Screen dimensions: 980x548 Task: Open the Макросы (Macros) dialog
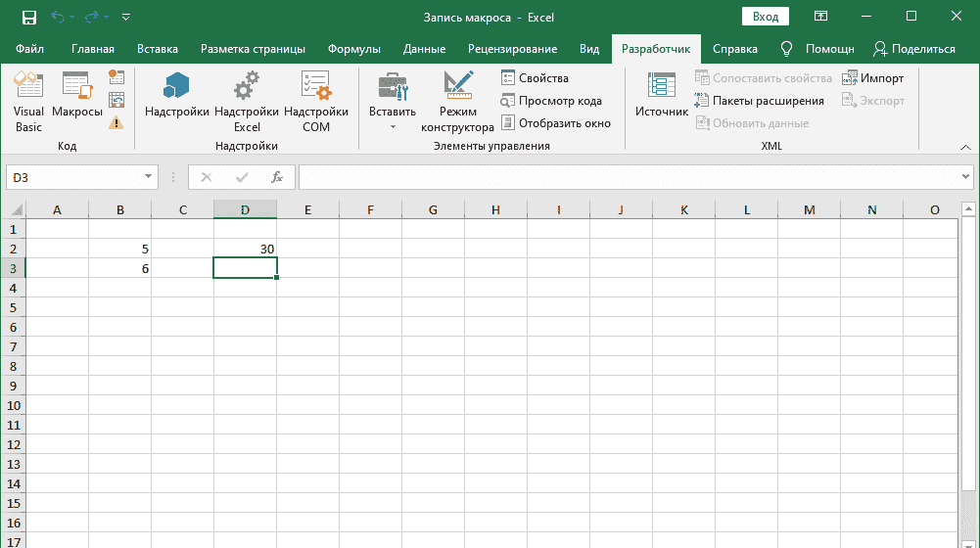click(77, 102)
